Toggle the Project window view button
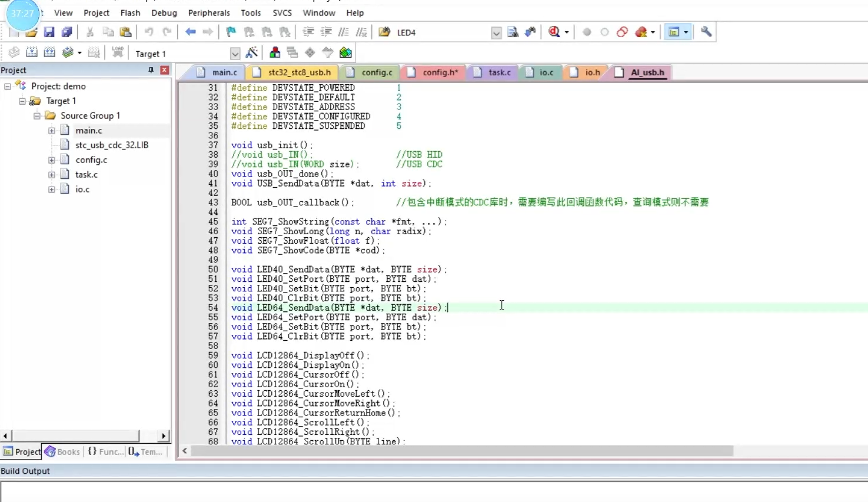 pyautogui.click(x=674, y=32)
